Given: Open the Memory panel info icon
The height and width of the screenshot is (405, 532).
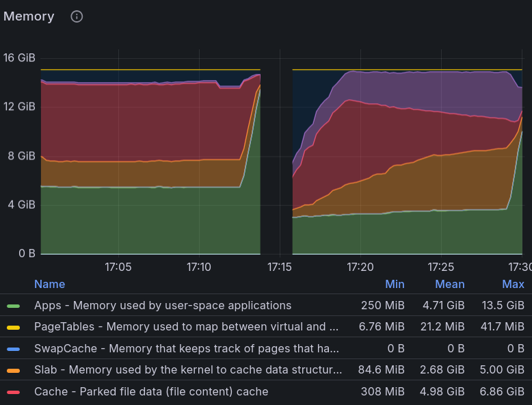Looking at the screenshot, I should (77, 16).
